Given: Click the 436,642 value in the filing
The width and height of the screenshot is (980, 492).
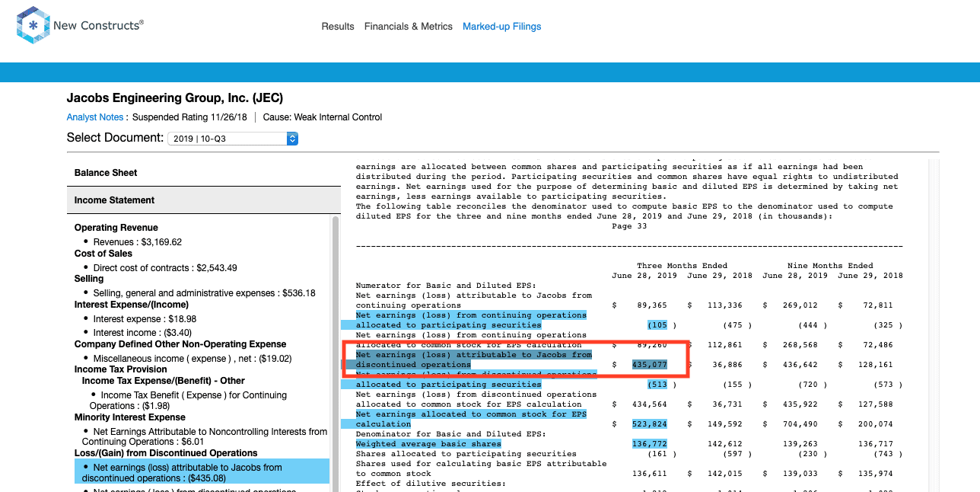Looking at the screenshot, I should click(x=800, y=365).
